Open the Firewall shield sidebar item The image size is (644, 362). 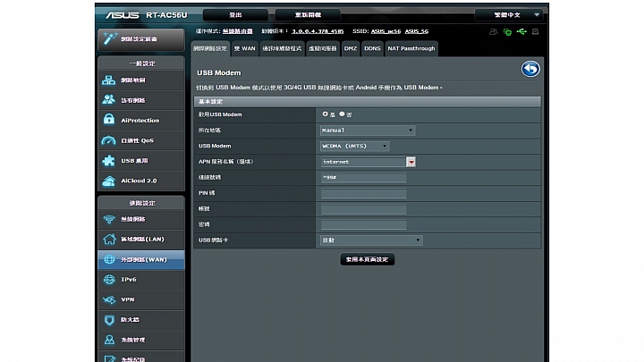pyautogui.click(x=141, y=320)
